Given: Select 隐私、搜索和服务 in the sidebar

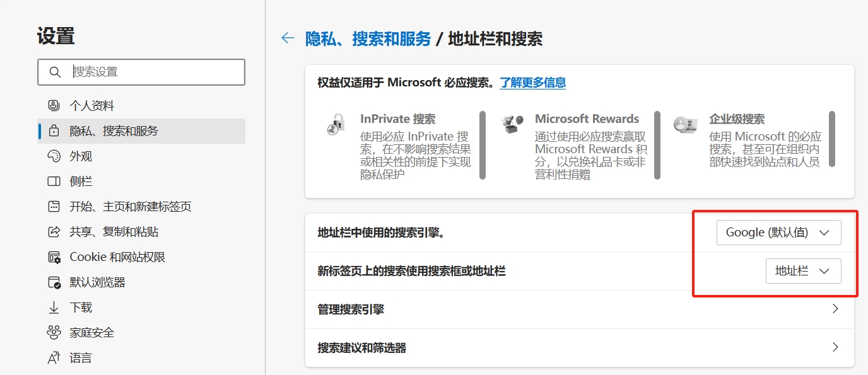Looking at the screenshot, I should click(141, 131).
